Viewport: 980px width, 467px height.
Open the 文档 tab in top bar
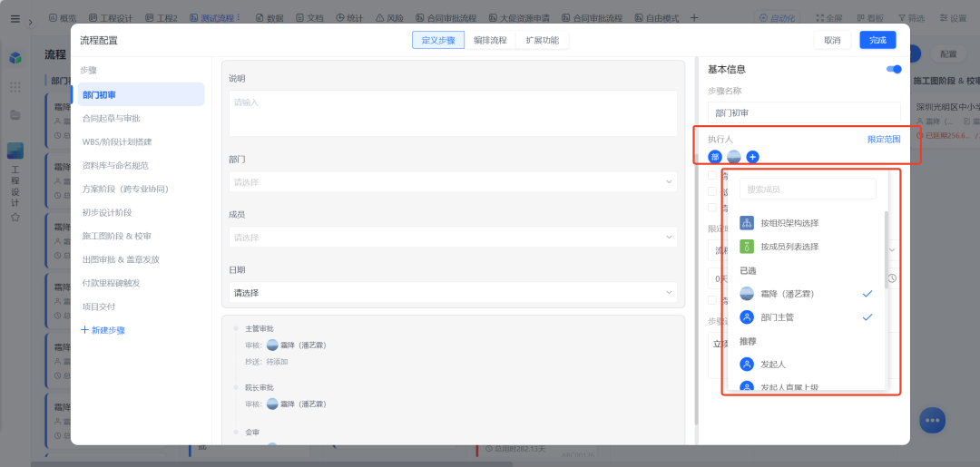coord(310,18)
